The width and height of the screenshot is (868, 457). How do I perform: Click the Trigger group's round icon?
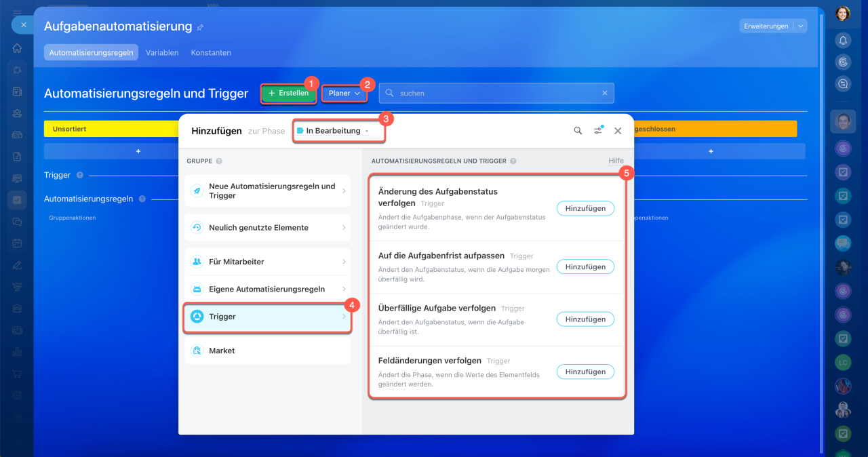tap(197, 317)
